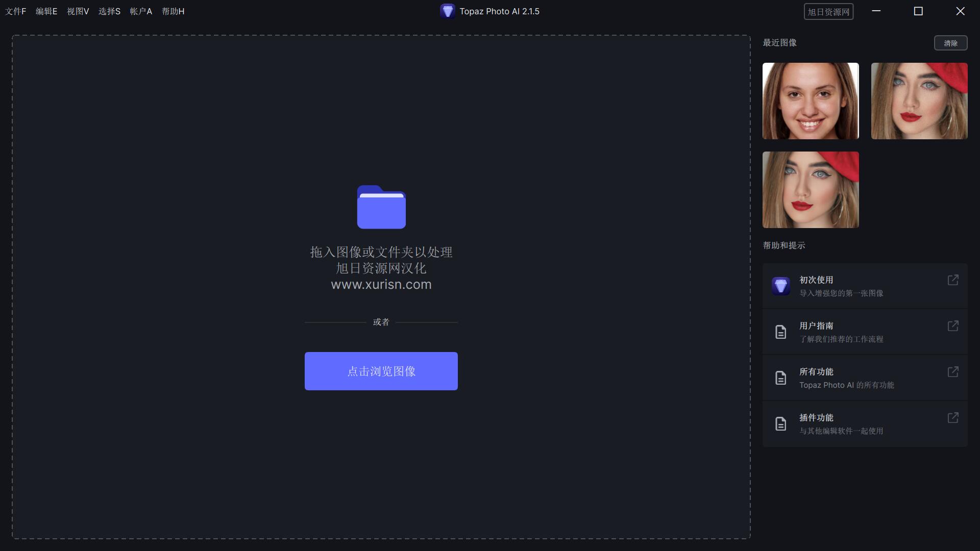The image size is (980, 551).
Task: Click the 所有功能 document icon
Action: 781,378
